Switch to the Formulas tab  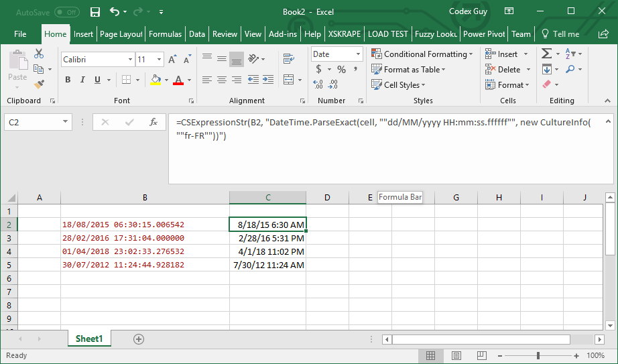(165, 34)
